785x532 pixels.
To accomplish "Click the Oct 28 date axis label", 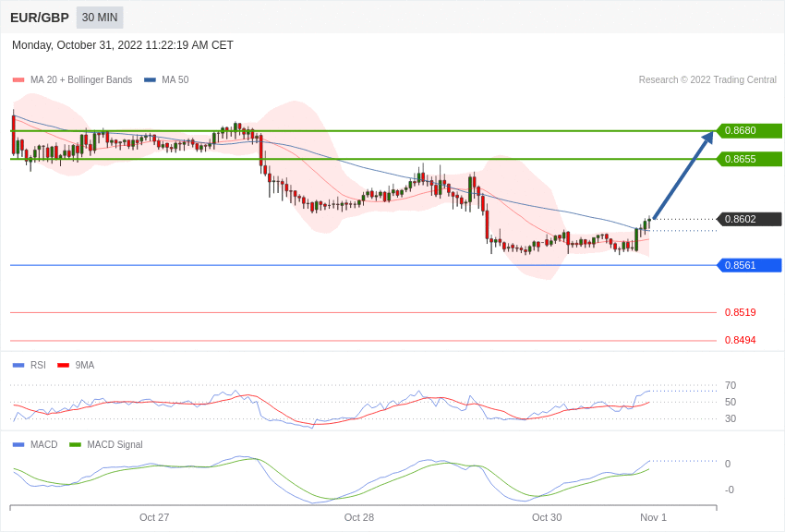I will tap(359, 517).
